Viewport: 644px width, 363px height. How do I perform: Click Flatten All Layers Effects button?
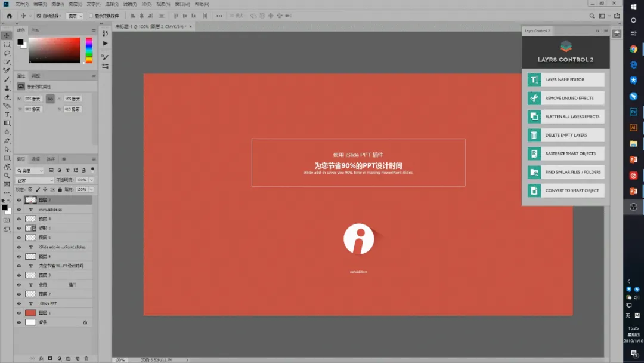pyautogui.click(x=566, y=116)
